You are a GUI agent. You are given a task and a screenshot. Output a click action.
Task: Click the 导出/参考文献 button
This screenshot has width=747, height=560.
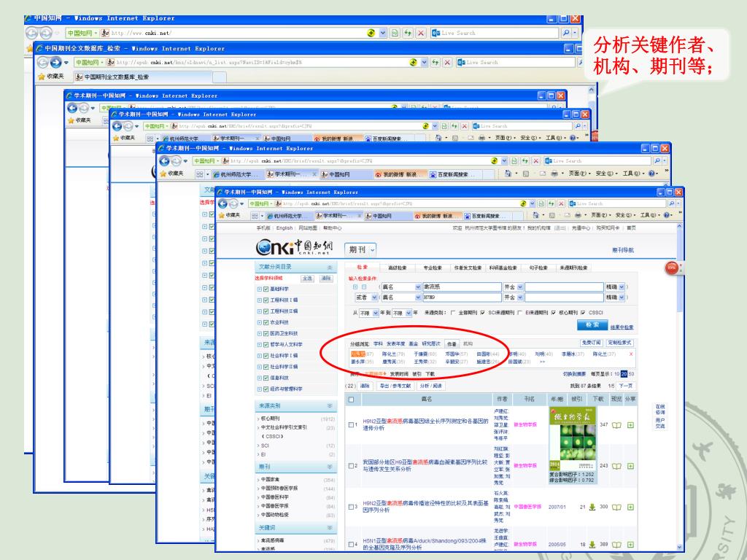click(x=395, y=386)
